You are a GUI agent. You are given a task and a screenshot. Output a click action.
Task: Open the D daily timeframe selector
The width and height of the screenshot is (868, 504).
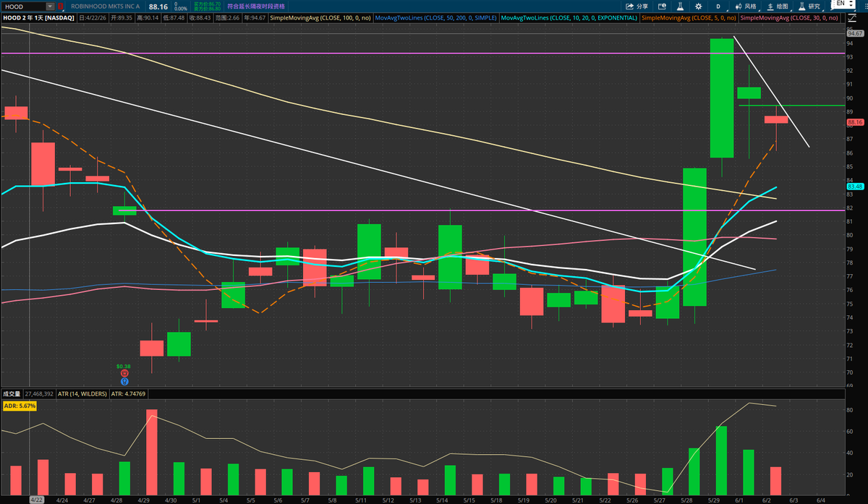pos(718,6)
